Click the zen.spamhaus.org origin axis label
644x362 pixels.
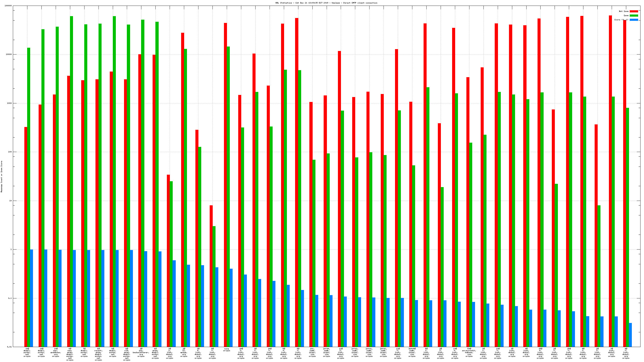(55, 352)
